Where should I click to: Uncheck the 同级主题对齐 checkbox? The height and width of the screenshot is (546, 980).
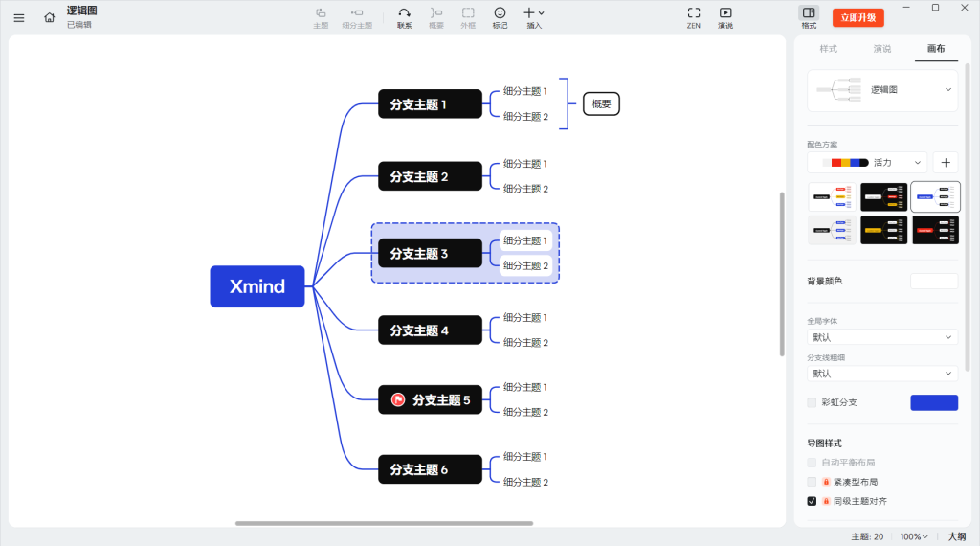pyautogui.click(x=812, y=501)
